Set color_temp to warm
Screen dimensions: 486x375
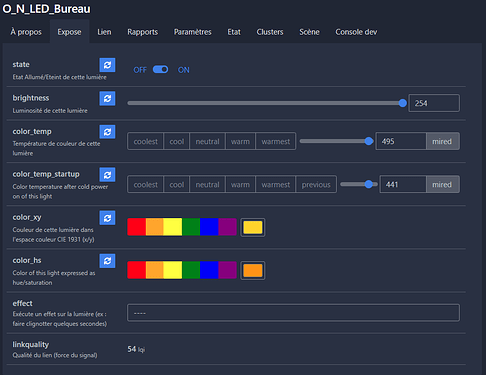click(240, 141)
